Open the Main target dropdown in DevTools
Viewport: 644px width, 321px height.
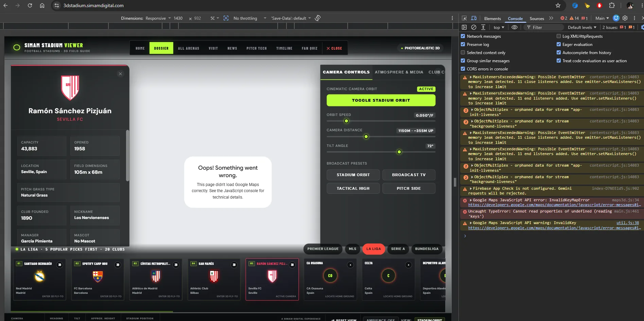[602, 18]
